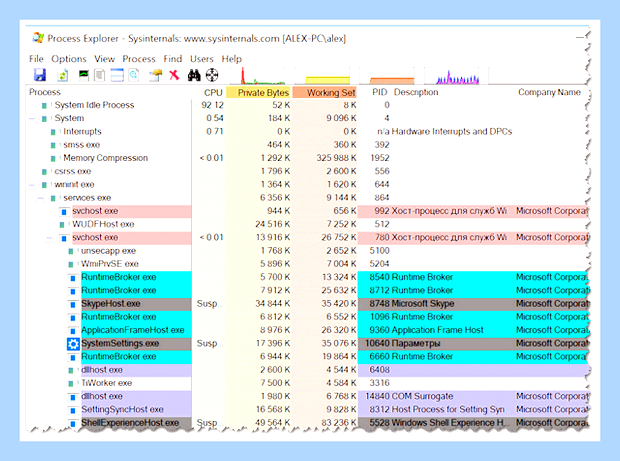This screenshot has width=620, height=461.
Task: Click the Susp status of SystemSettings.exe
Action: [x=208, y=344]
